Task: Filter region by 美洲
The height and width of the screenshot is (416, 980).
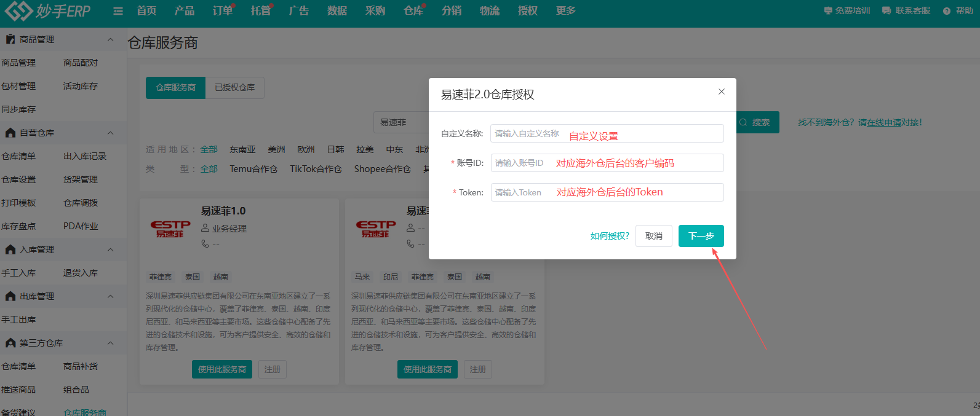Action: [x=276, y=149]
